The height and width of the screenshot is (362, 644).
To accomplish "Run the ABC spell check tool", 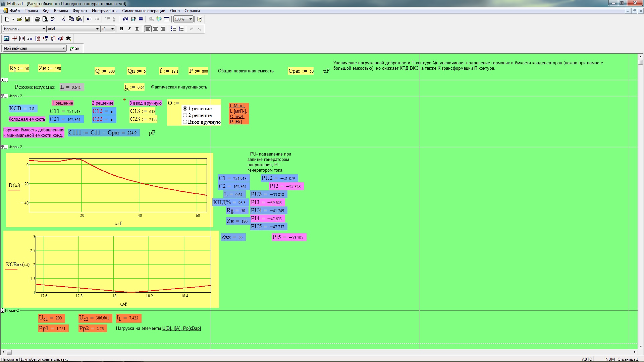I will pyautogui.click(x=53, y=19).
